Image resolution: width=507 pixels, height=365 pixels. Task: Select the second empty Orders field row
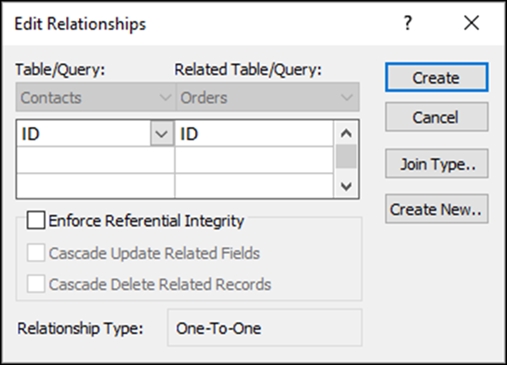click(x=254, y=160)
